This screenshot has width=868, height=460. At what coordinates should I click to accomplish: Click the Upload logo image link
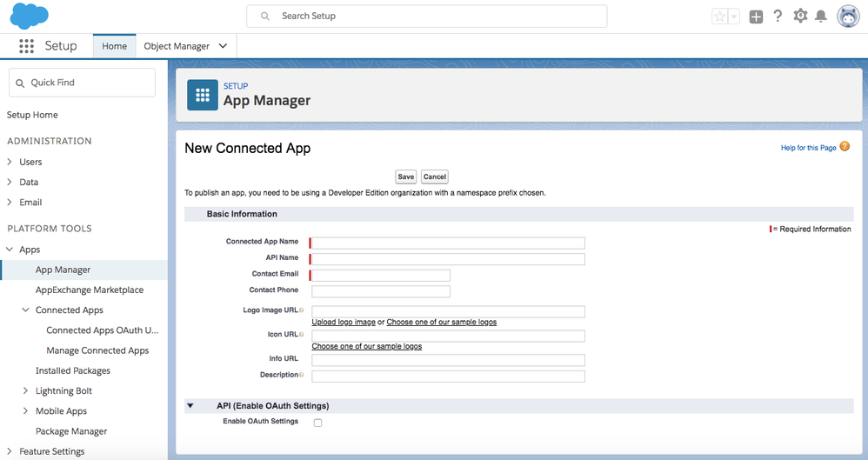pyautogui.click(x=344, y=323)
